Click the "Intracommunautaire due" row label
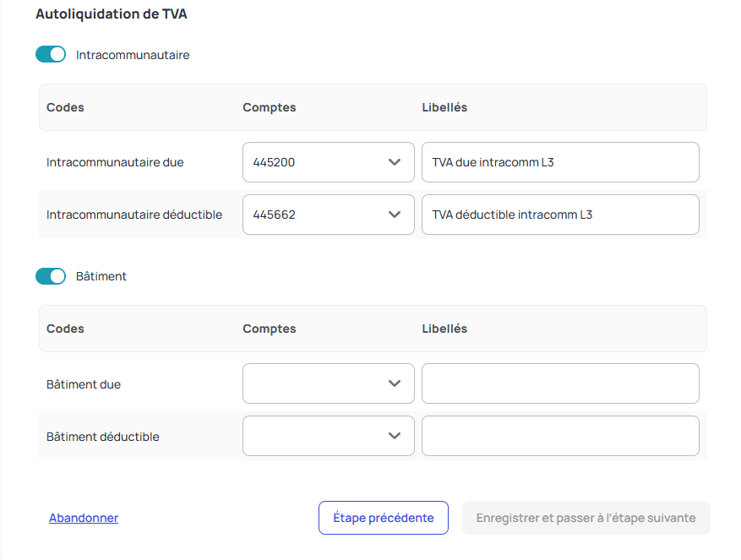 115,162
